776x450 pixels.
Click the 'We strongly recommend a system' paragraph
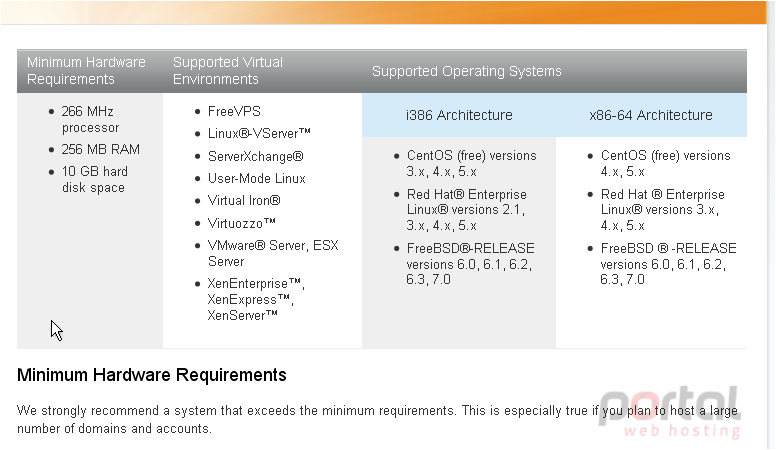[x=377, y=419]
